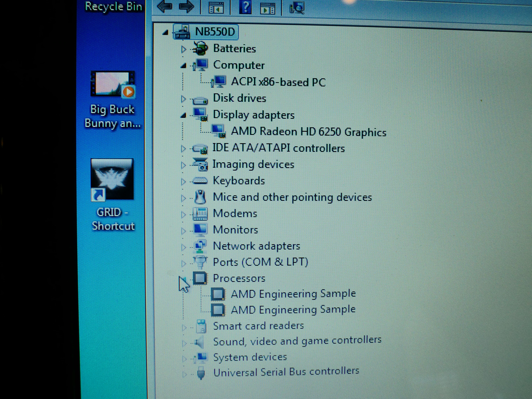The width and height of the screenshot is (532, 399).
Task: Click the Modems category icon
Action: coord(200,213)
